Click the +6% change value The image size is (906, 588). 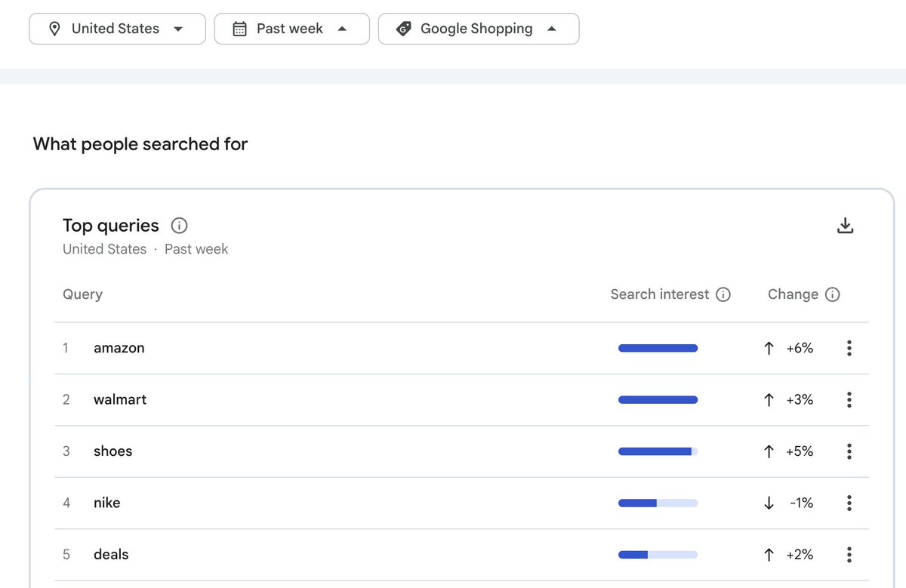tap(800, 348)
